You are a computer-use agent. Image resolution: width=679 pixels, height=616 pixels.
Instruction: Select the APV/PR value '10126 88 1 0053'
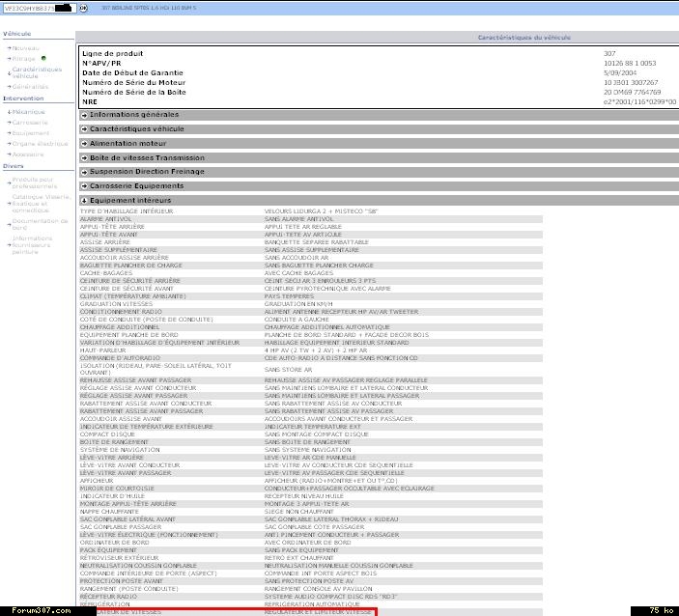(630, 63)
